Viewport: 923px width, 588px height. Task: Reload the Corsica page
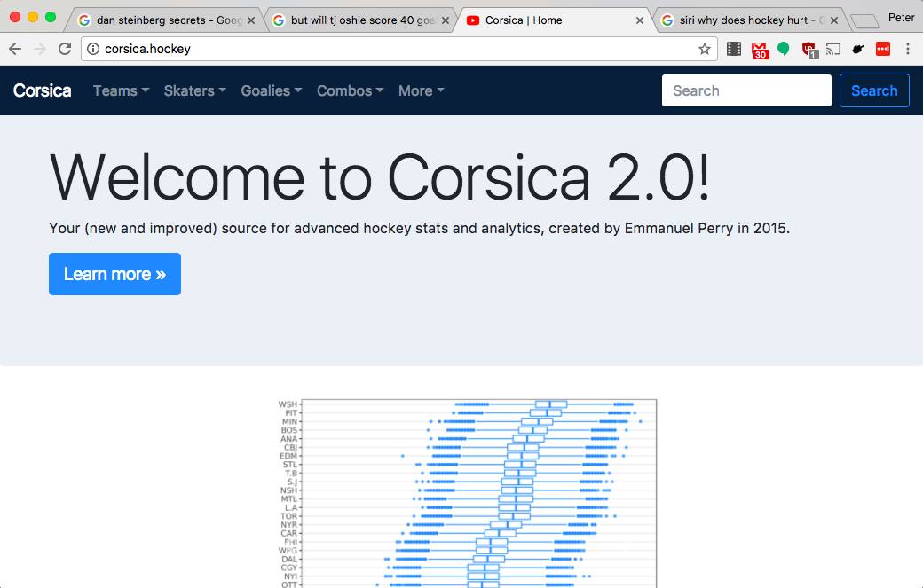(x=64, y=51)
